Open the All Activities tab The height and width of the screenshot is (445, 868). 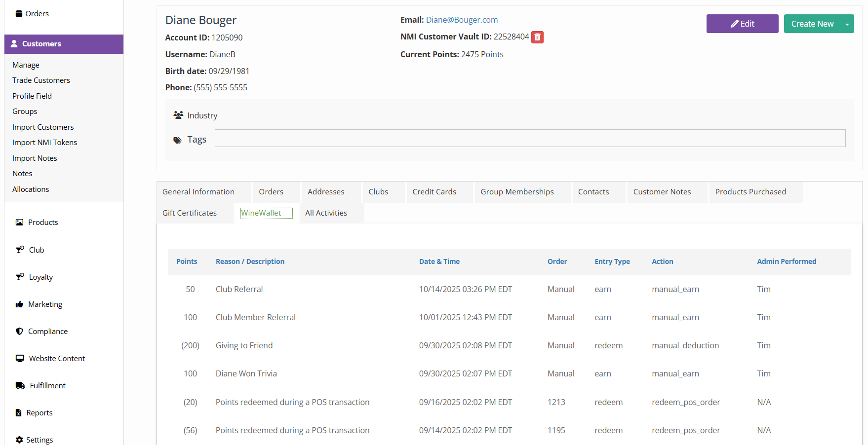coord(326,213)
